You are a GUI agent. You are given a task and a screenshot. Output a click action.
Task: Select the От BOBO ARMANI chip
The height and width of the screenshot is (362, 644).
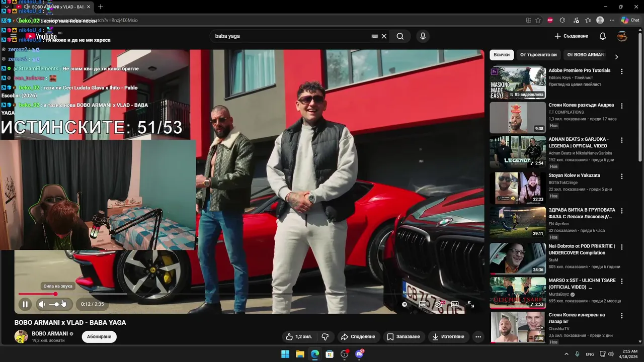pos(586,55)
